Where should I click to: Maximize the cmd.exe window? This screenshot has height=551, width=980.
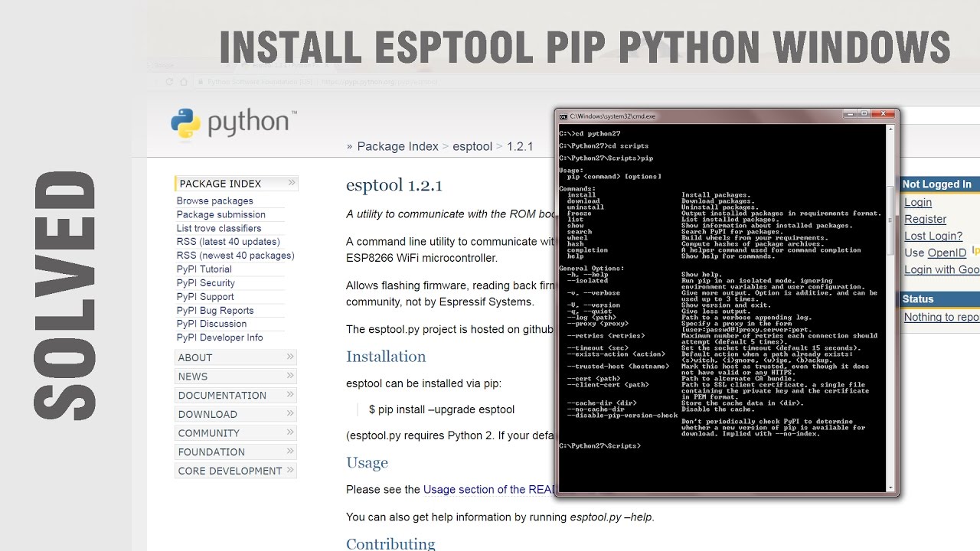click(864, 115)
